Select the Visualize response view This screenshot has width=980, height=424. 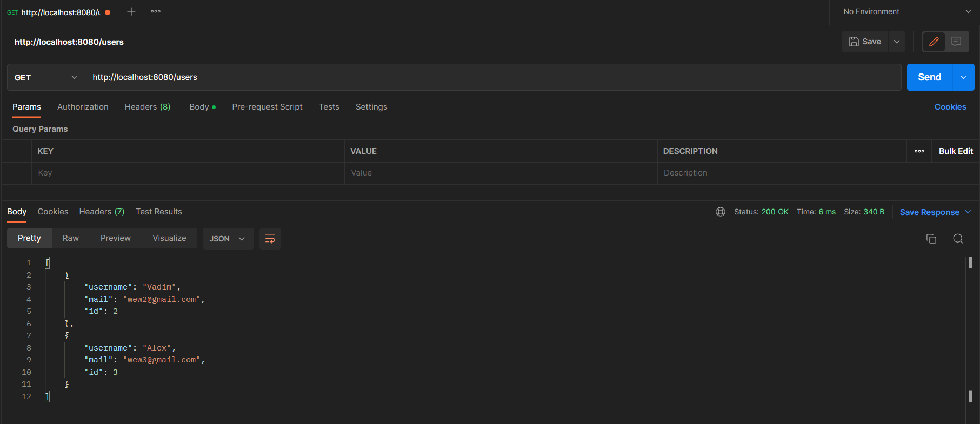pyautogui.click(x=169, y=238)
